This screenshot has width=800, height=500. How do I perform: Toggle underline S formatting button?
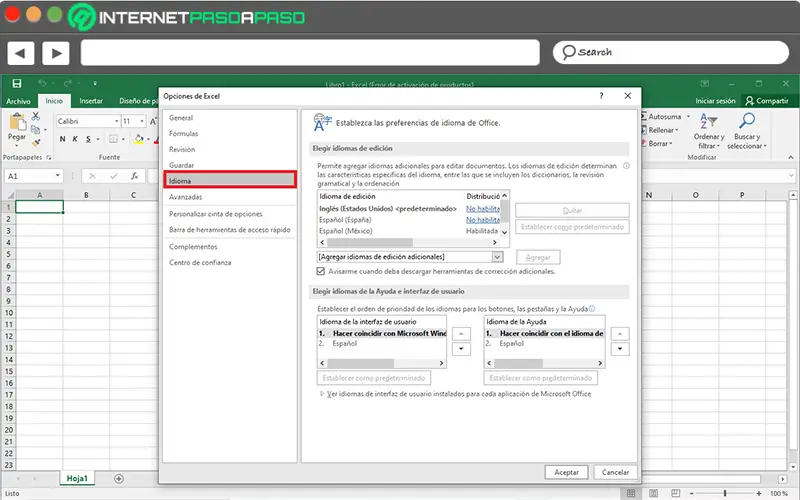click(x=88, y=139)
